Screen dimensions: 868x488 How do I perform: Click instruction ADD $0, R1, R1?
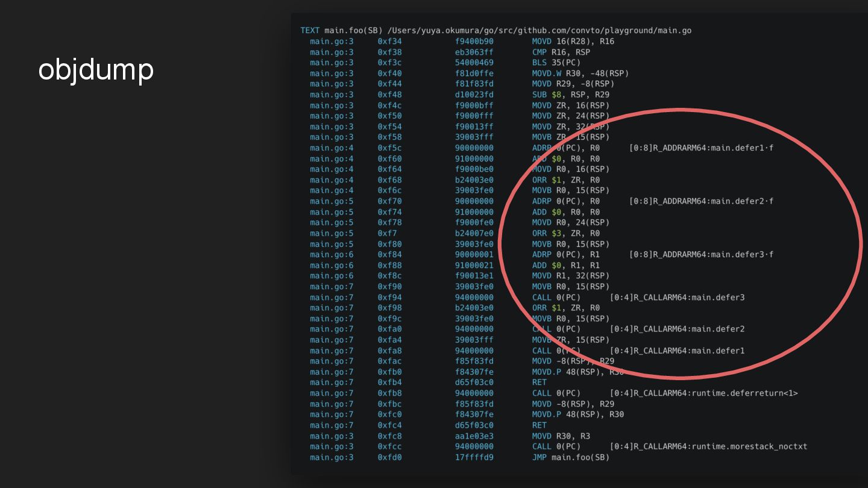[566, 265]
